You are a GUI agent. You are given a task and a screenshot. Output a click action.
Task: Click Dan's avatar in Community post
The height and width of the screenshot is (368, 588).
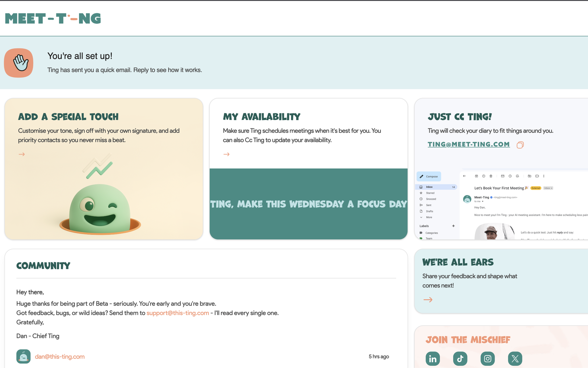(24, 356)
